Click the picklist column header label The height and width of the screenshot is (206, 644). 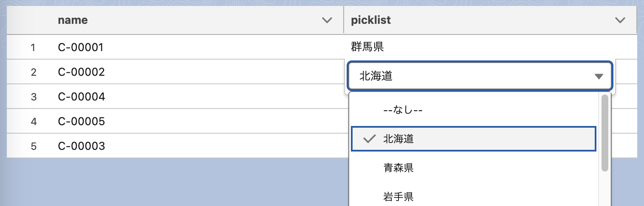coord(371,20)
